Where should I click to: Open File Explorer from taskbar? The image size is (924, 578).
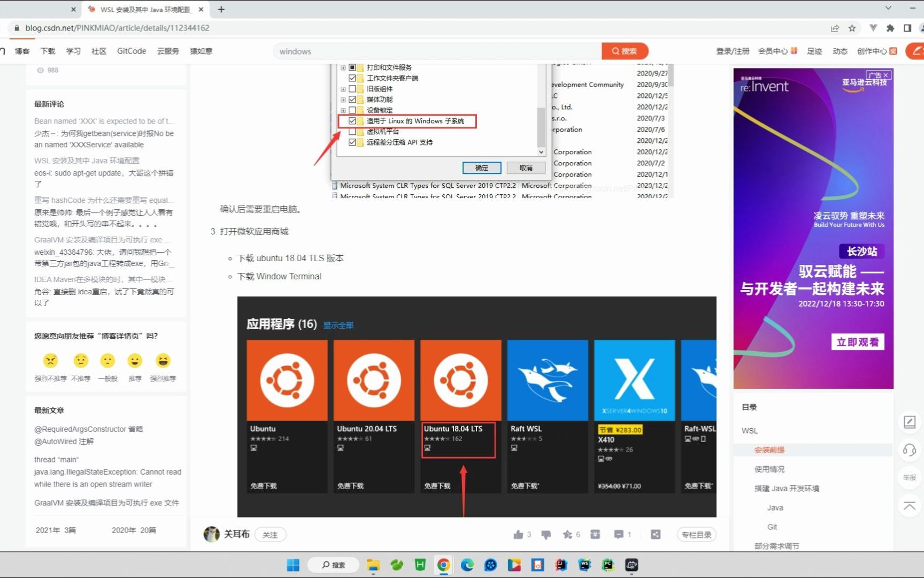373,565
